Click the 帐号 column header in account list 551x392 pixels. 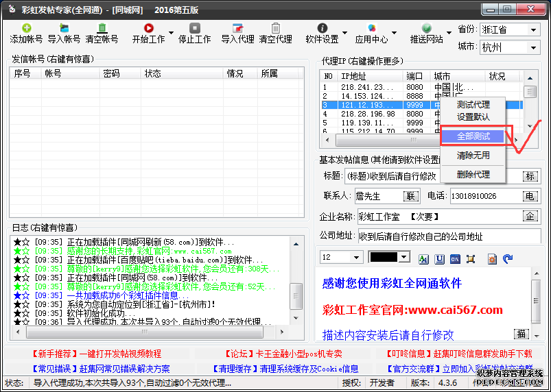70,73
